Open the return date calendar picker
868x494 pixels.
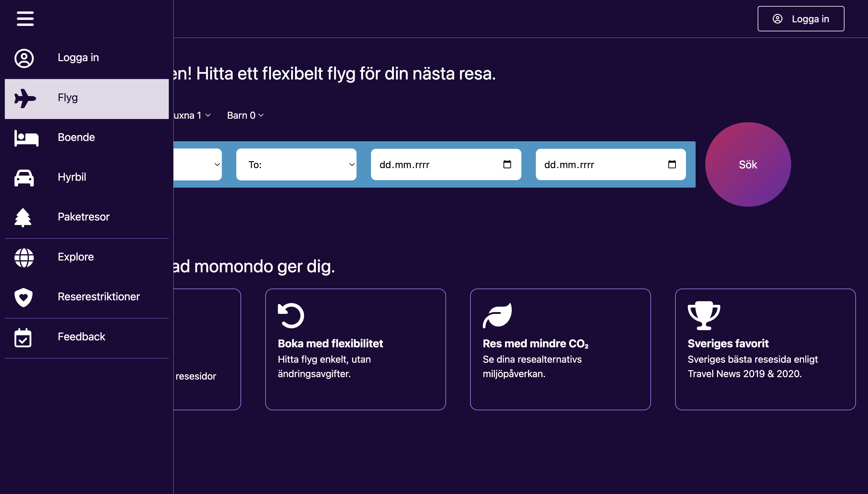pyautogui.click(x=672, y=164)
